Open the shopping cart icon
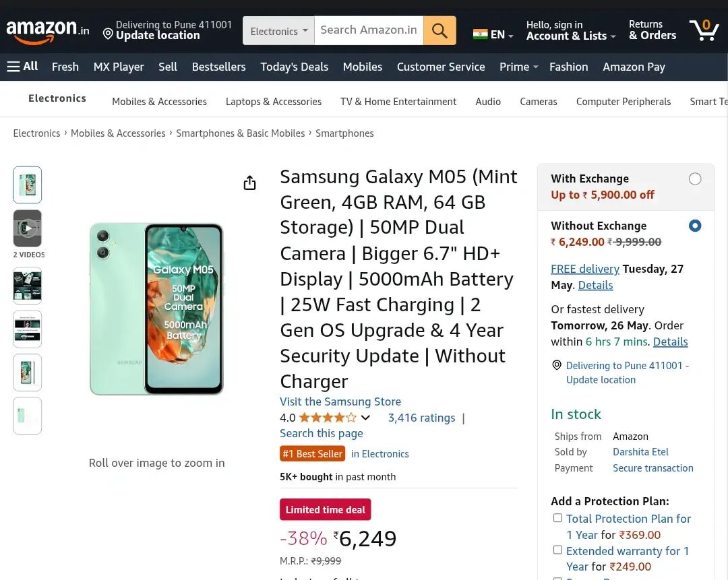 pyautogui.click(x=704, y=30)
